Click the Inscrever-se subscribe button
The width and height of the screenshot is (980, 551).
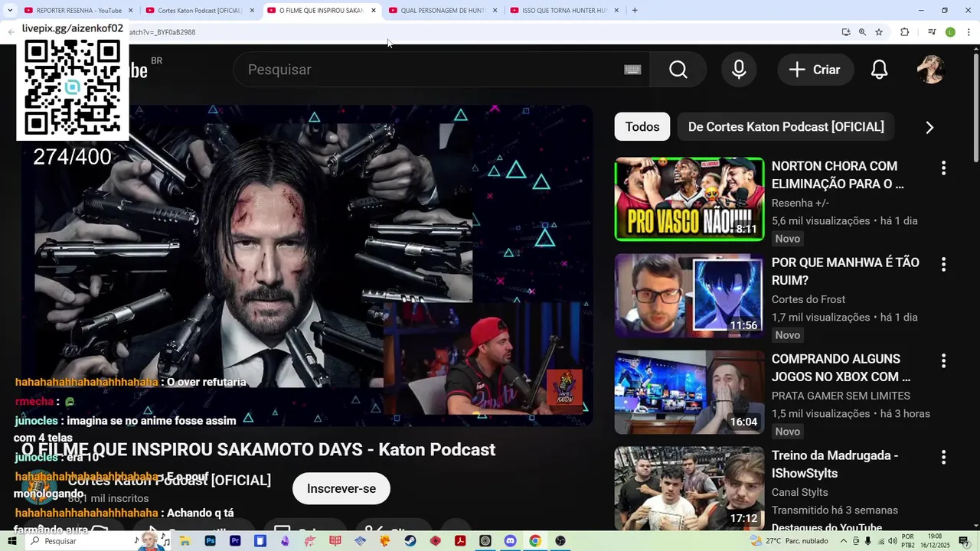[x=341, y=489]
